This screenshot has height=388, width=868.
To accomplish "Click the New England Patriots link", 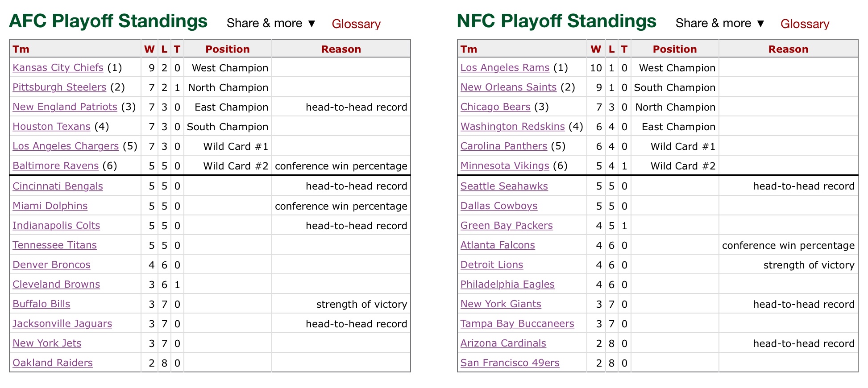I will (x=65, y=107).
